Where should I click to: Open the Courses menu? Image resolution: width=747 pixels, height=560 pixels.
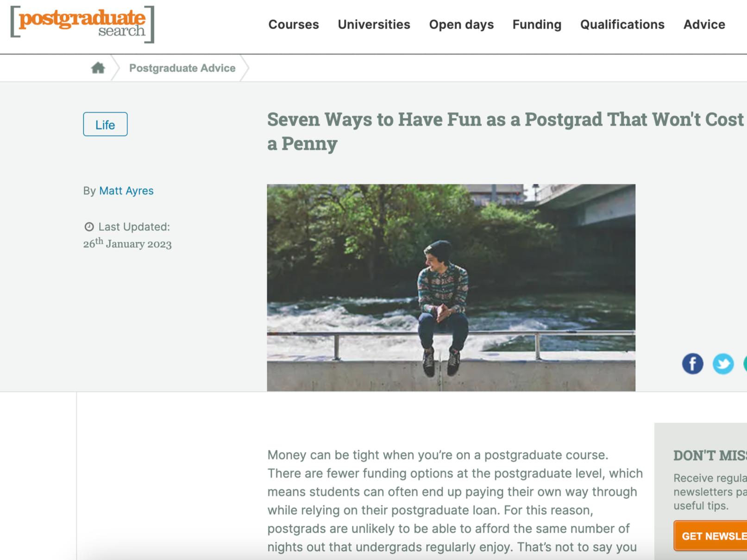294,25
